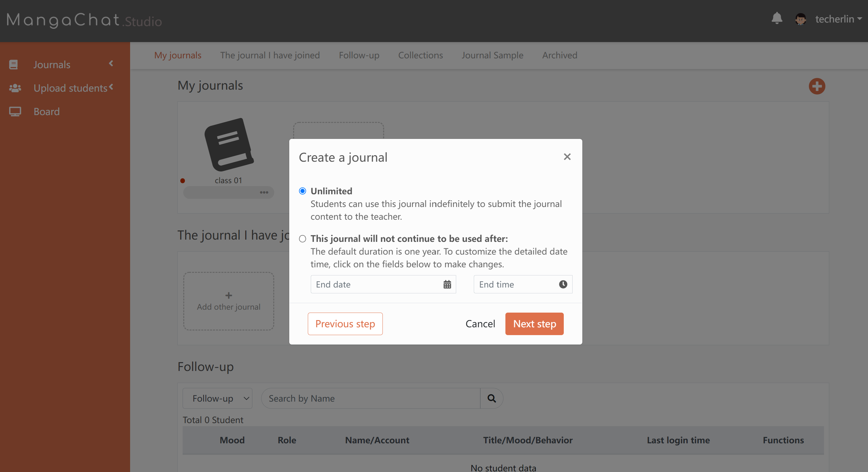Open Board in the sidebar

(x=47, y=111)
